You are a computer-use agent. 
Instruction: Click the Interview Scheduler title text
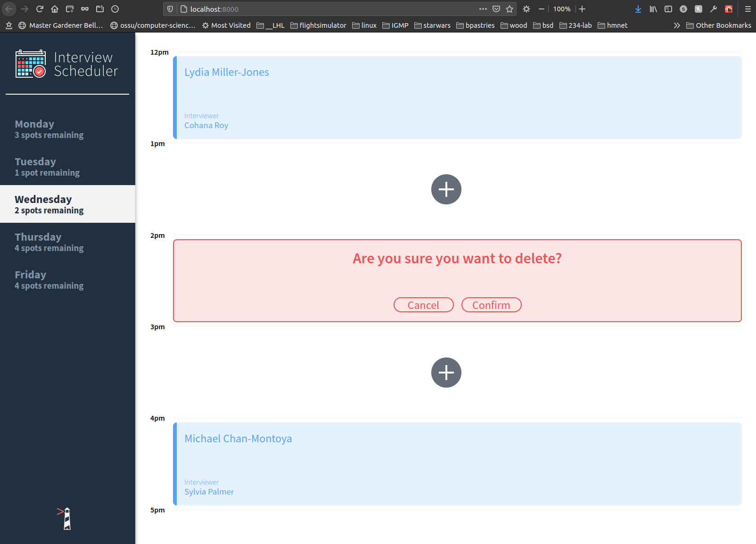[86, 64]
